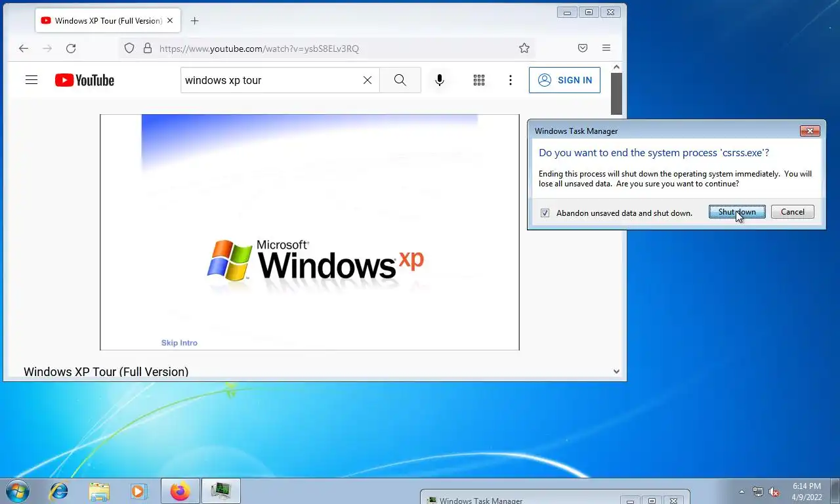Switch to Task Manager taskbar button
The image size is (840, 504).
221,491
